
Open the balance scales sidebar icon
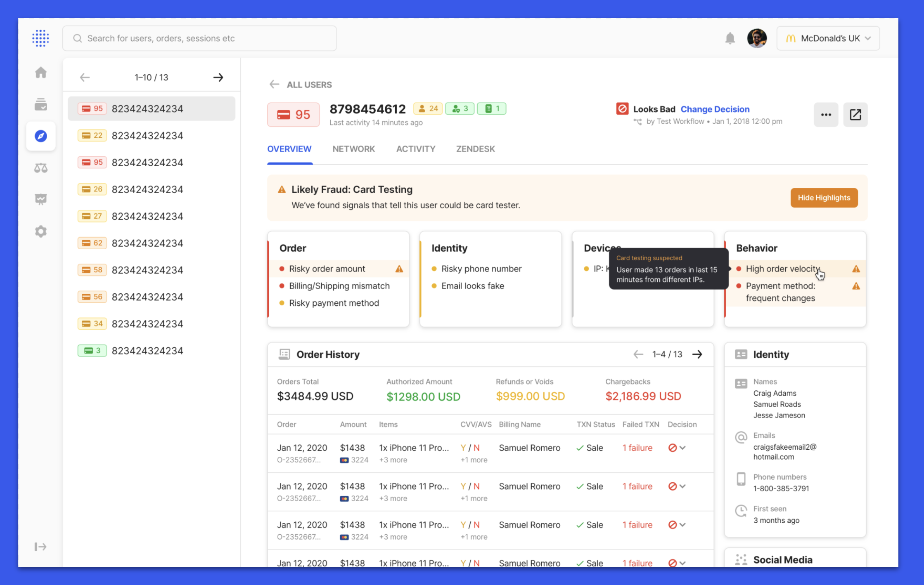pyautogui.click(x=41, y=168)
